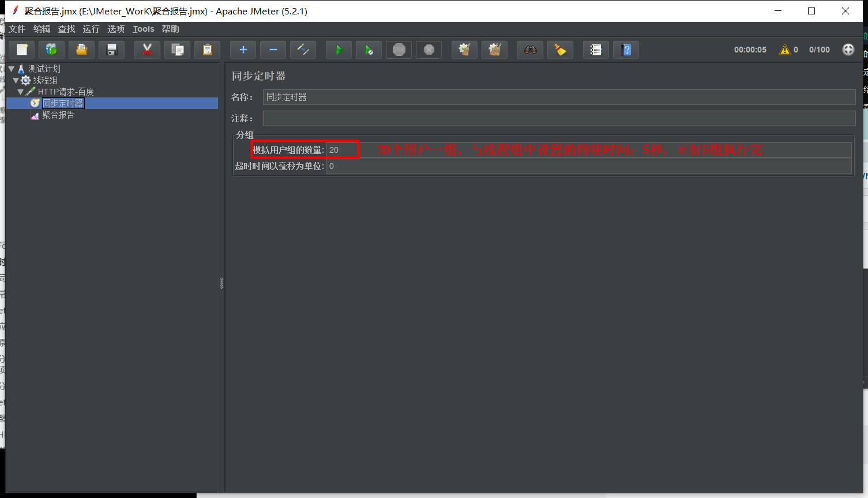Image resolution: width=868 pixels, height=498 pixels.
Task: Click the Paste clipboard icon
Action: [x=207, y=50]
